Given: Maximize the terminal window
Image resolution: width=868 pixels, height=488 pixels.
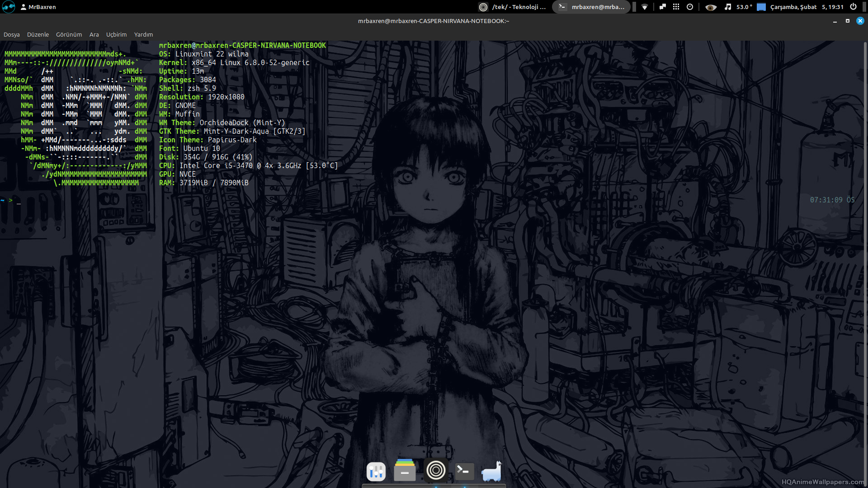Looking at the screenshot, I should (848, 21).
